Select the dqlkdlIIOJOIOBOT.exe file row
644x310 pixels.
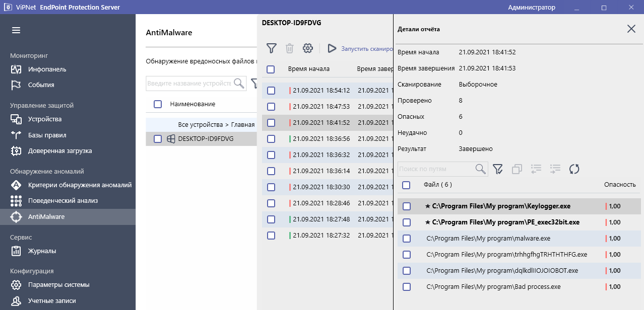(x=519, y=270)
